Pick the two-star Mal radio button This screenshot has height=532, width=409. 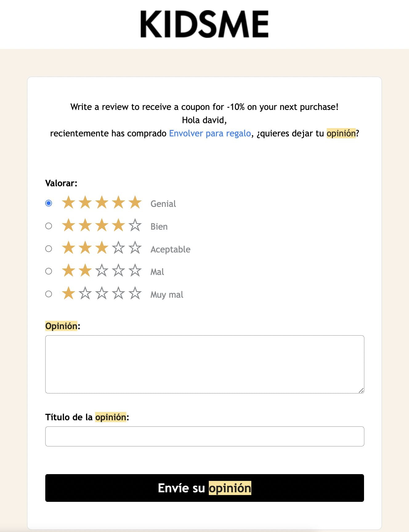(x=49, y=271)
